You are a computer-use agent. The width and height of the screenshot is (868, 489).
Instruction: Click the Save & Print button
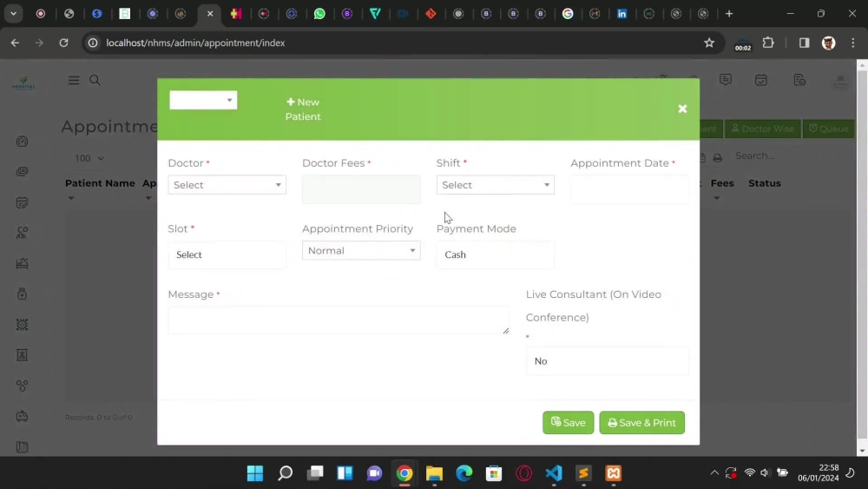coord(641,422)
